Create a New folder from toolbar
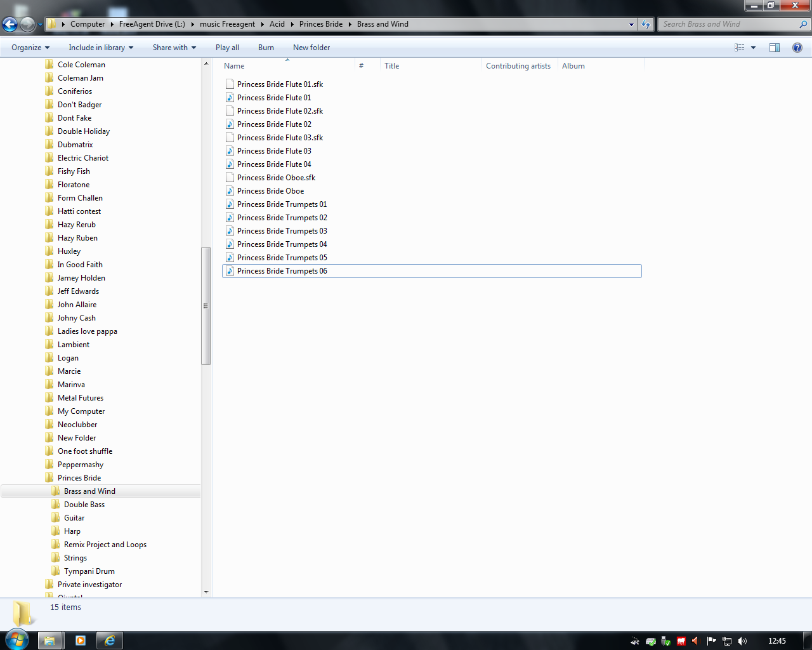Image resolution: width=812 pixels, height=650 pixels. pyautogui.click(x=311, y=48)
